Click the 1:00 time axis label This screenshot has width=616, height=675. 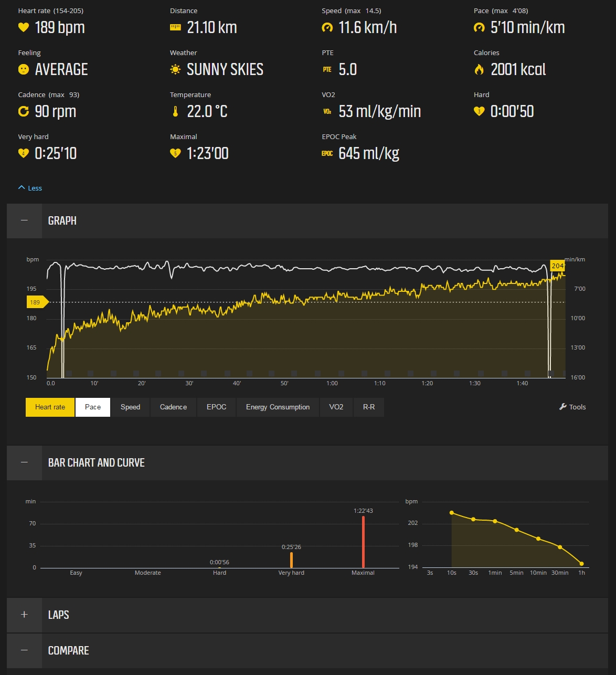tap(332, 383)
